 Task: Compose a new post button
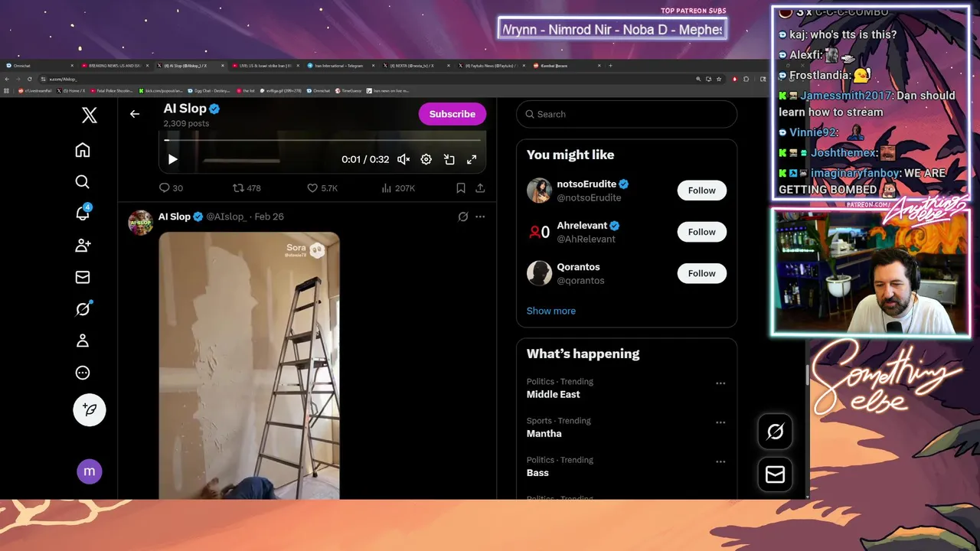click(x=90, y=409)
